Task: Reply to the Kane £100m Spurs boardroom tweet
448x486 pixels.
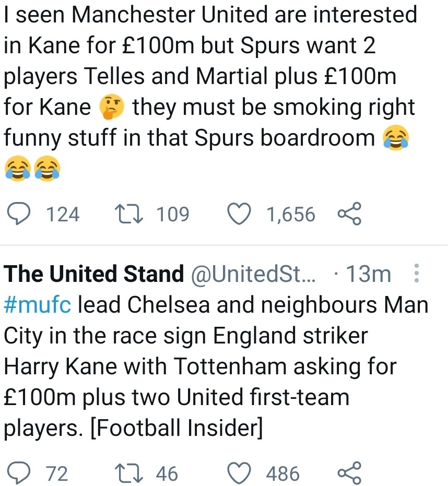Action: (19, 215)
